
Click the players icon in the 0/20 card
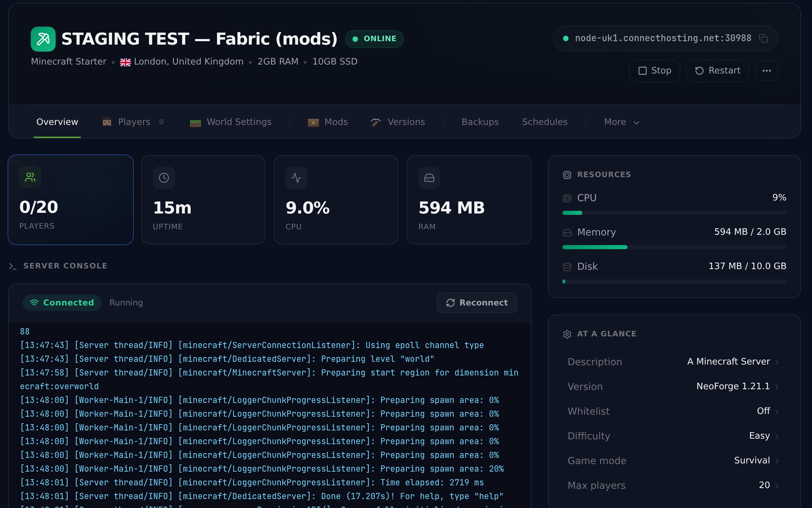(30, 177)
